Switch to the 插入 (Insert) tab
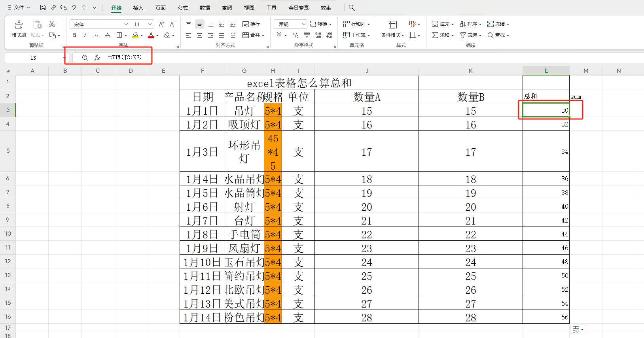The image size is (644, 338). (x=138, y=8)
